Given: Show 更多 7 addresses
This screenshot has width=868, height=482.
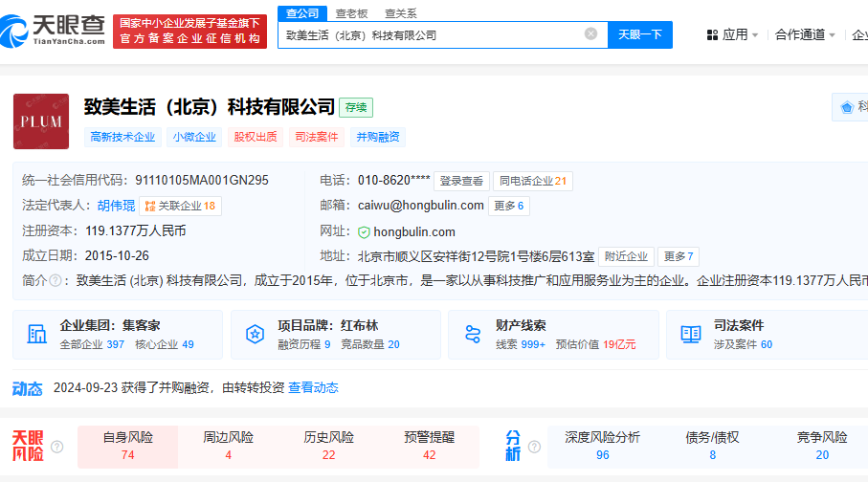Looking at the screenshot, I should 679,256.
